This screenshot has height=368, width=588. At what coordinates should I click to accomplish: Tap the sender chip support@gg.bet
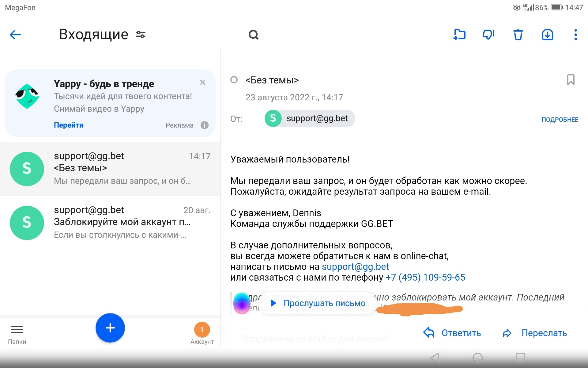click(310, 118)
